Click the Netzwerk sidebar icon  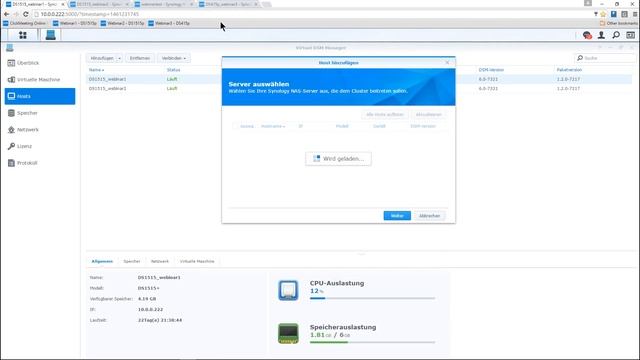(11, 130)
